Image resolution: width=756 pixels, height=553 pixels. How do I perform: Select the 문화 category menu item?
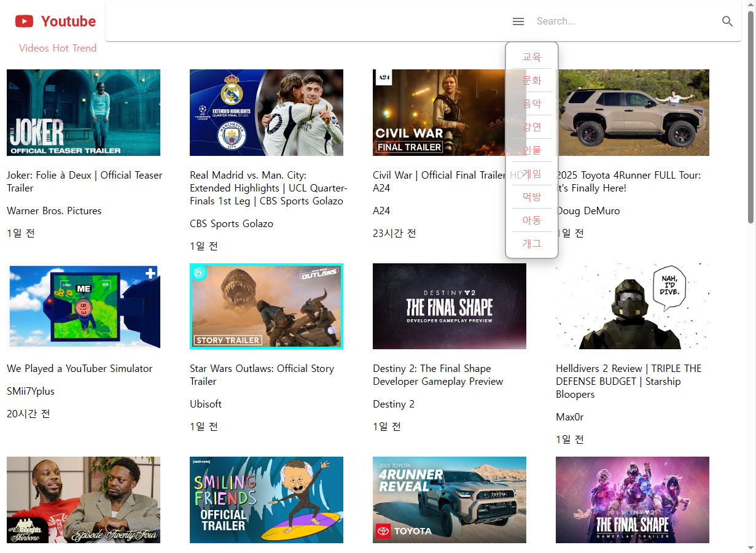pos(532,80)
